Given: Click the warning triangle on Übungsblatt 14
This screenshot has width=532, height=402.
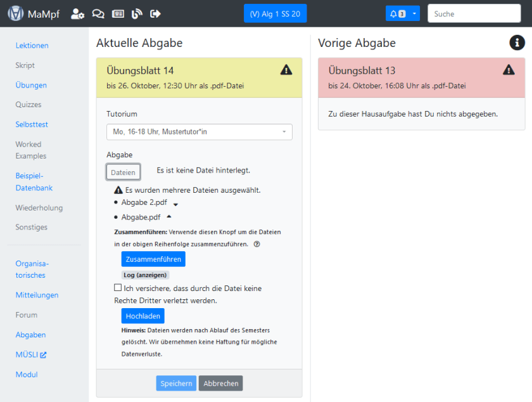Looking at the screenshot, I should 286,70.
